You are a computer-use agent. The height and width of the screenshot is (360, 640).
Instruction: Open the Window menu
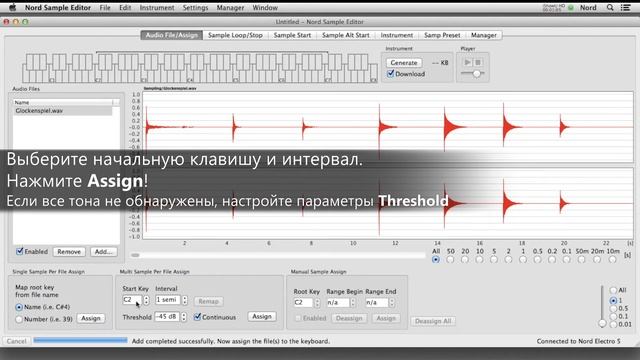pyautogui.click(x=265, y=7)
